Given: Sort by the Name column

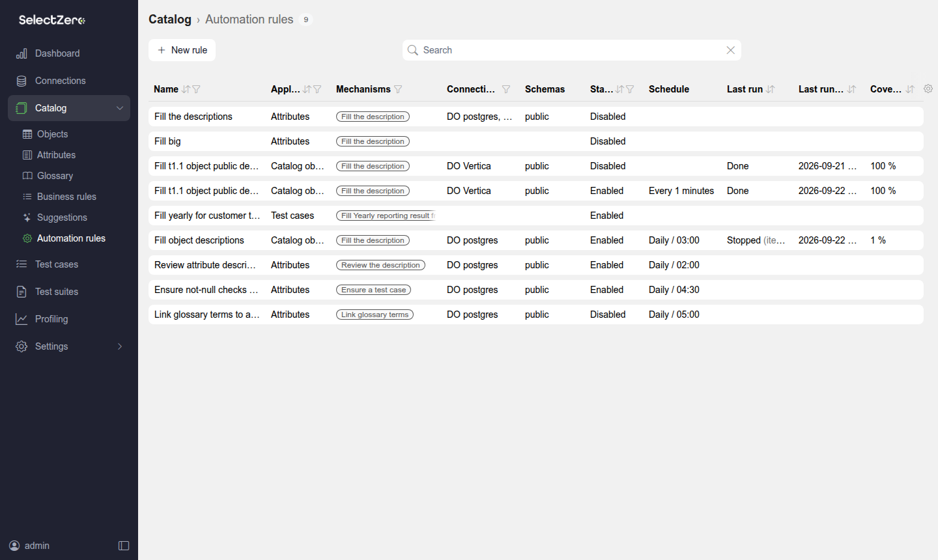Looking at the screenshot, I should tap(186, 89).
